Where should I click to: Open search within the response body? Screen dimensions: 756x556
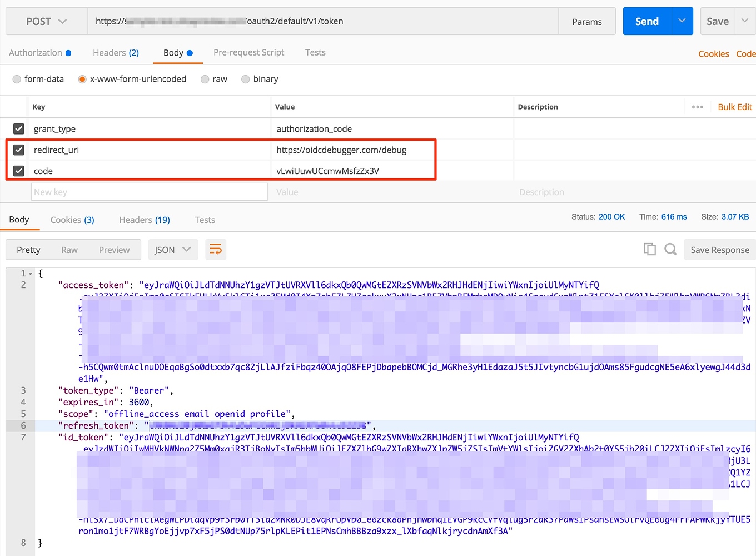click(x=670, y=249)
